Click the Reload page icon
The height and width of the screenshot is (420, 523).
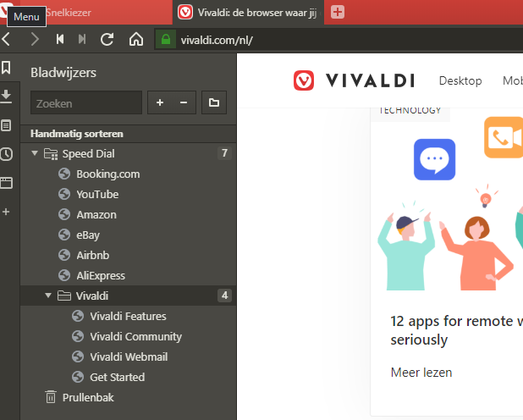tap(107, 39)
